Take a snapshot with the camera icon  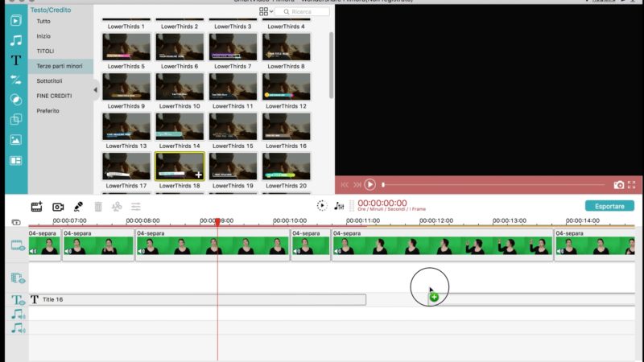pyautogui.click(x=618, y=185)
